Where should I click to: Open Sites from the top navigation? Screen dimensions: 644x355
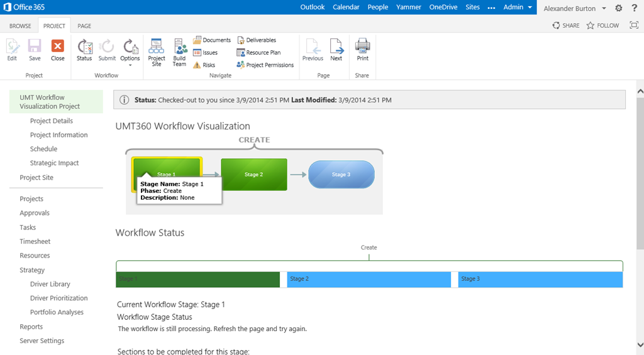[473, 7]
